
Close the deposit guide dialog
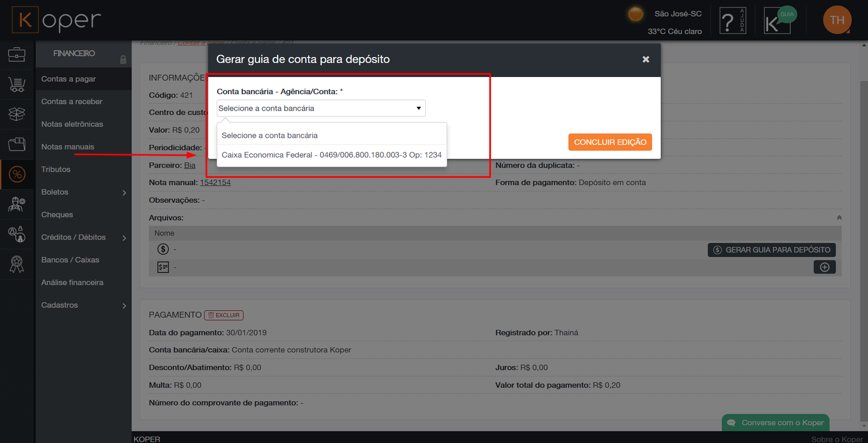(x=646, y=60)
